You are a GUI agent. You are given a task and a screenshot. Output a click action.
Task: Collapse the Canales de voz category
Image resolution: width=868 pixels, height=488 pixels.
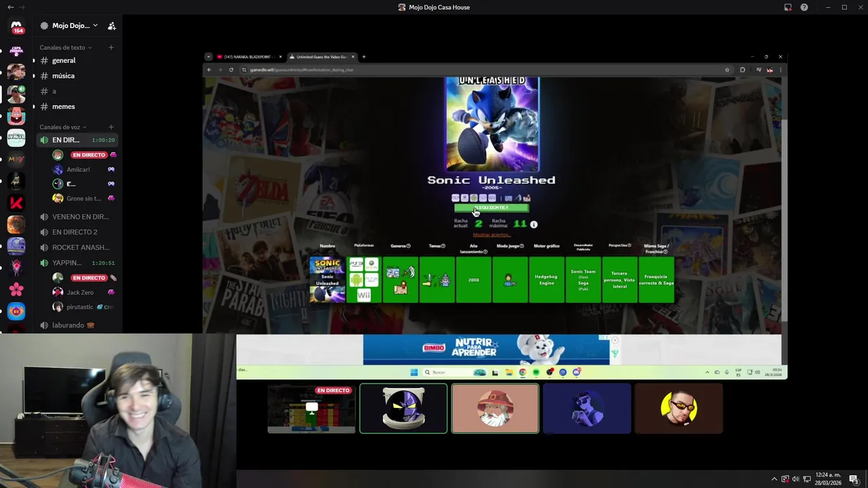click(63, 127)
